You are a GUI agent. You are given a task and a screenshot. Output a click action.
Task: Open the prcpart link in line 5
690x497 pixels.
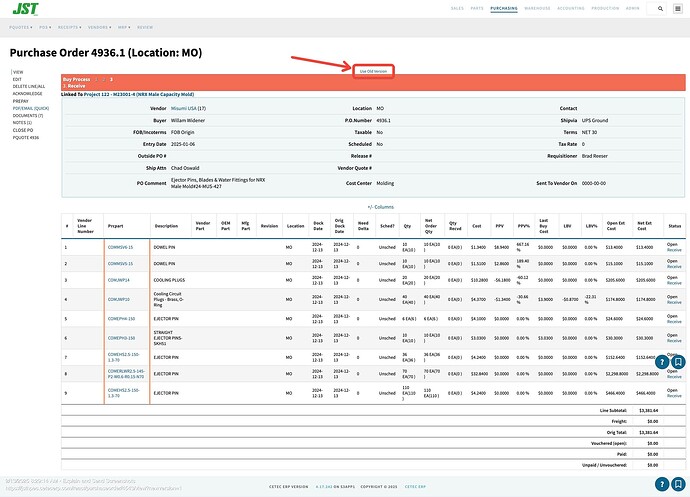(121, 319)
